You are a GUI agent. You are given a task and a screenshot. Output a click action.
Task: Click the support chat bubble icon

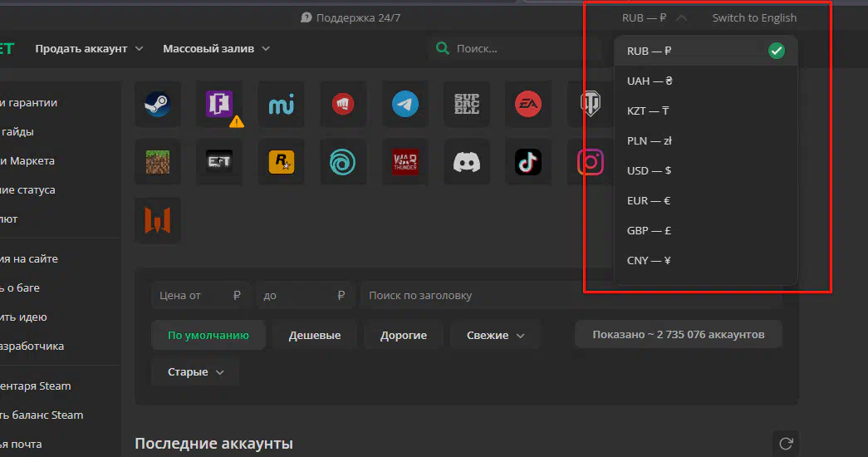pyautogui.click(x=306, y=17)
